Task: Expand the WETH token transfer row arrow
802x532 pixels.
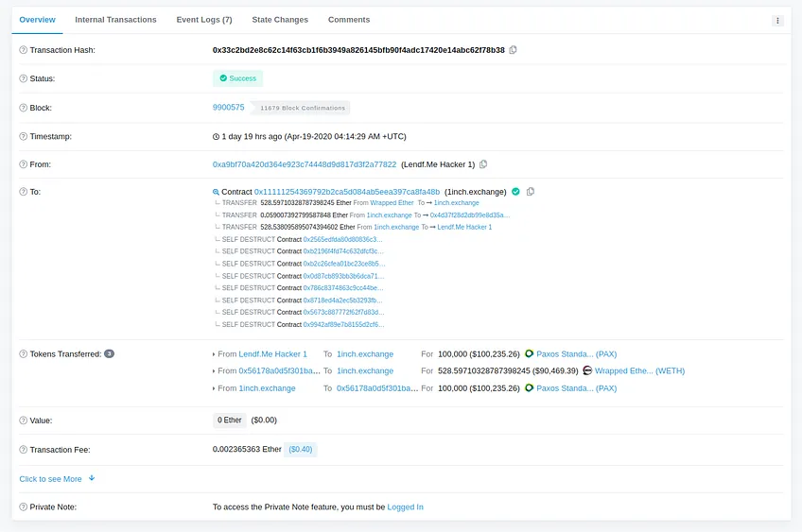Action: click(214, 371)
